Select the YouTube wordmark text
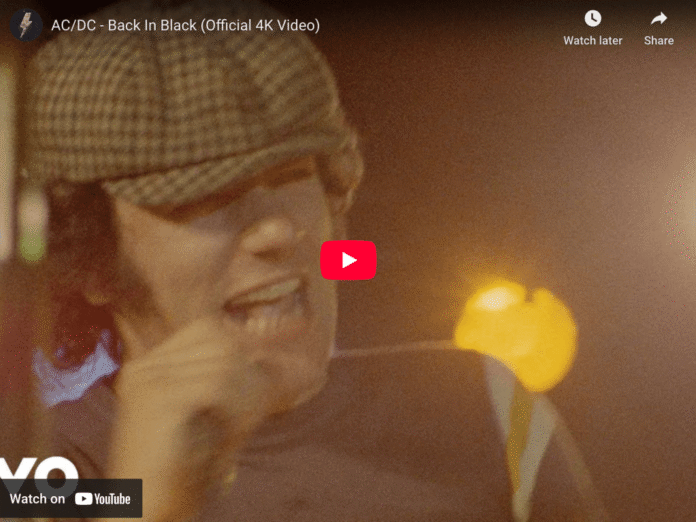 112,499
